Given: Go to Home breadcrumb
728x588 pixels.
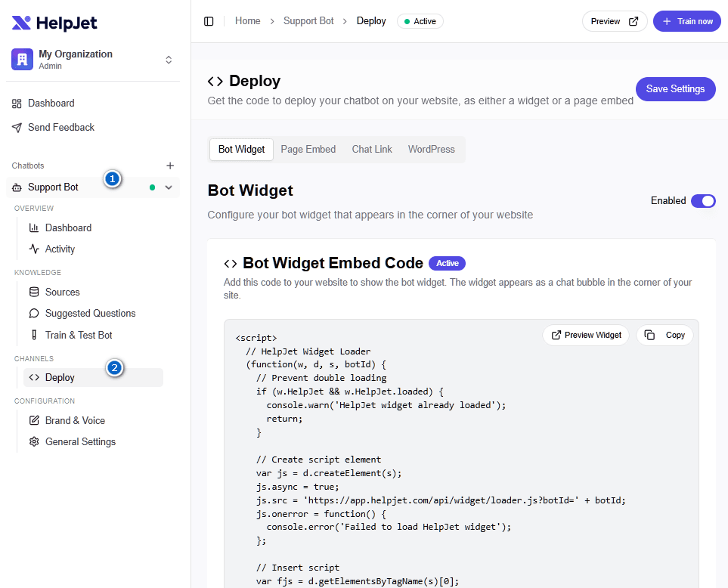Looking at the screenshot, I should click(247, 21).
